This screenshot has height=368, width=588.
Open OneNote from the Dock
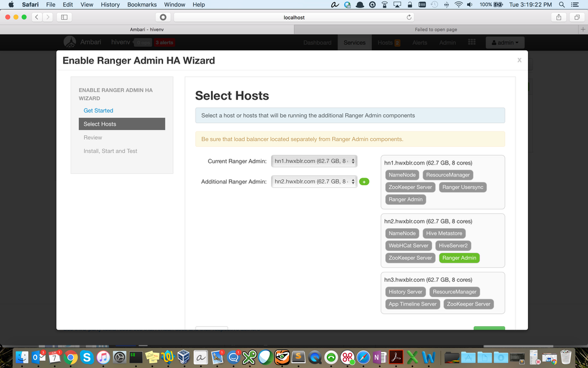point(379,357)
